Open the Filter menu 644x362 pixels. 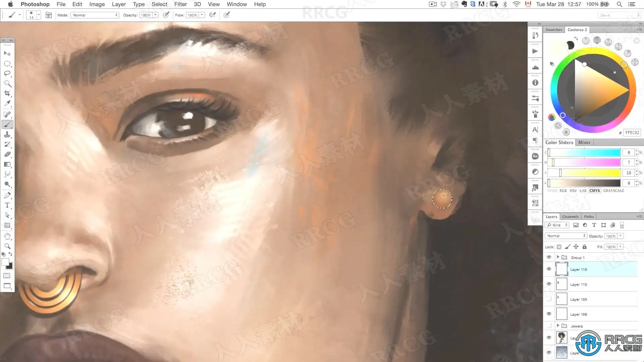click(x=180, y=4)
